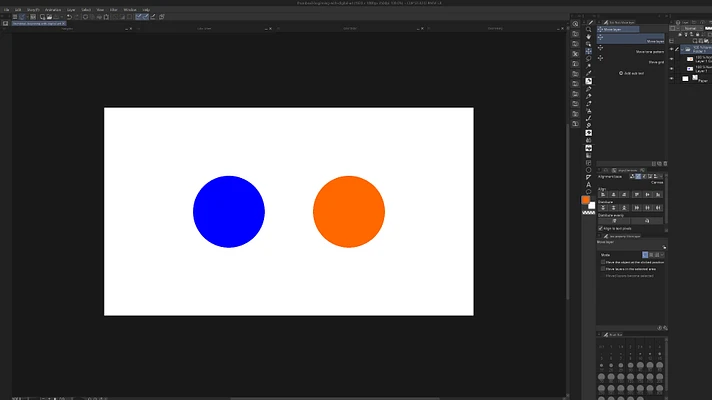712x400 pixels.
Task: Toggle visibility of the folder layer
Action: click(x=672, y=49)
